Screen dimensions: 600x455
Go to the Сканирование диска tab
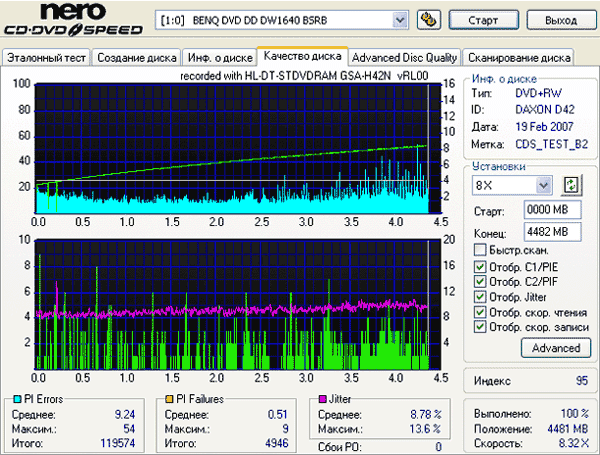519,58
